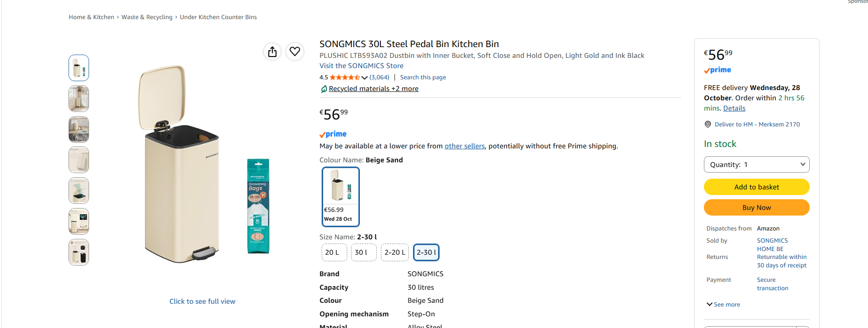This screenshot has width=868, height=328.
Task: Click the location pin icon beside Deliver to HM
Action: click(x=708, y=124)
